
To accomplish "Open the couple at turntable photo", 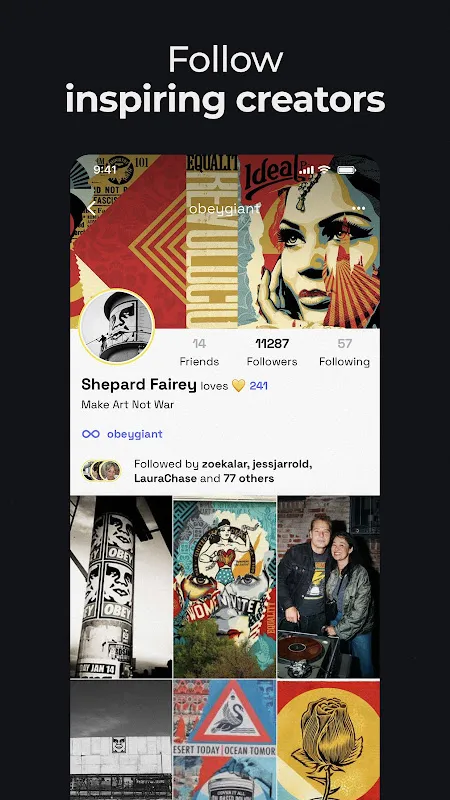I will tap(329, 587).
